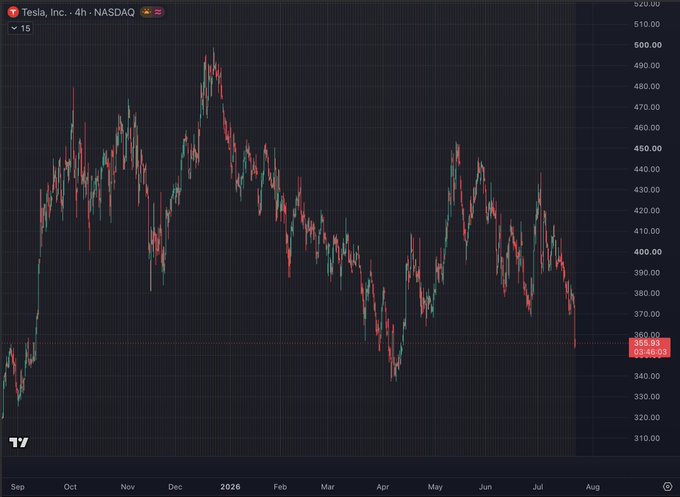Click the 440.00 price axis value
This screenshot has width=680, height=497.
647,169
